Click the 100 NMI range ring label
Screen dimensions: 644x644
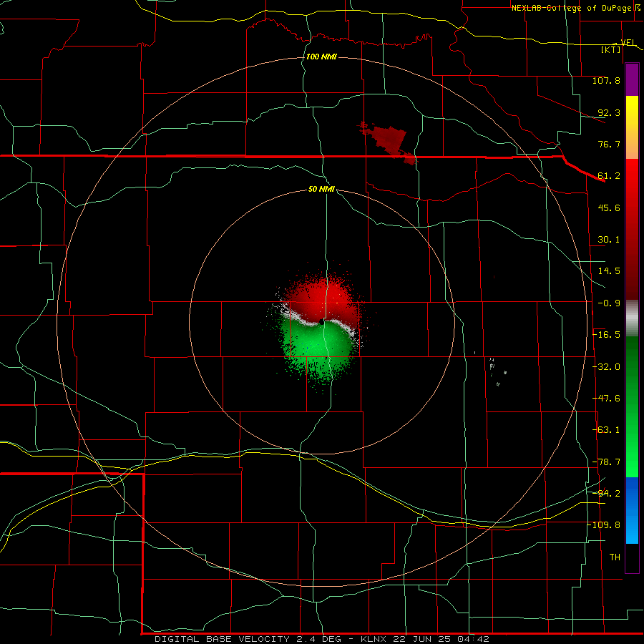coord(321,57)
